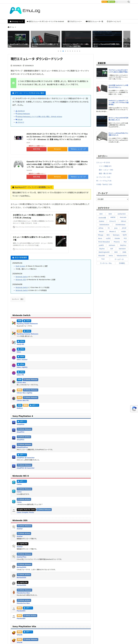
Task: Open GitHub Releases badge for Citron Neo PR
Action: coord(31,397)
